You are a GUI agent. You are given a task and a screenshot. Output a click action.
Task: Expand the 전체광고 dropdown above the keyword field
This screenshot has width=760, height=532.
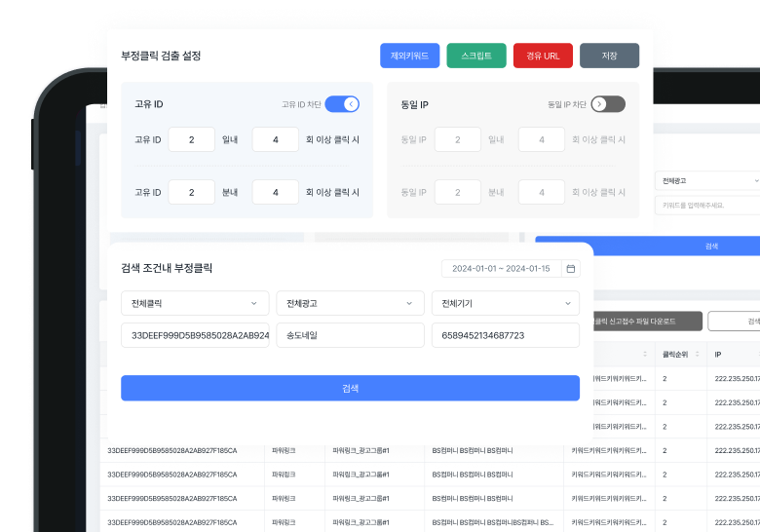click(x=708, y=180)
